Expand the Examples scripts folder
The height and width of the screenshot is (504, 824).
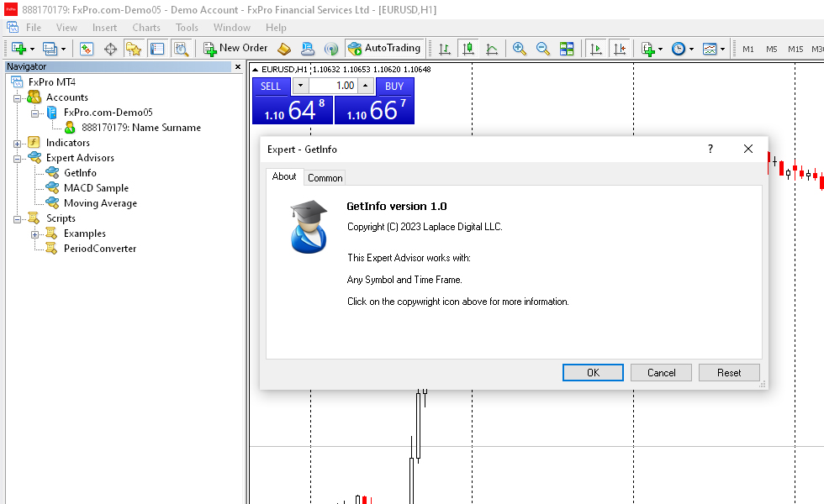coord(34,234)
